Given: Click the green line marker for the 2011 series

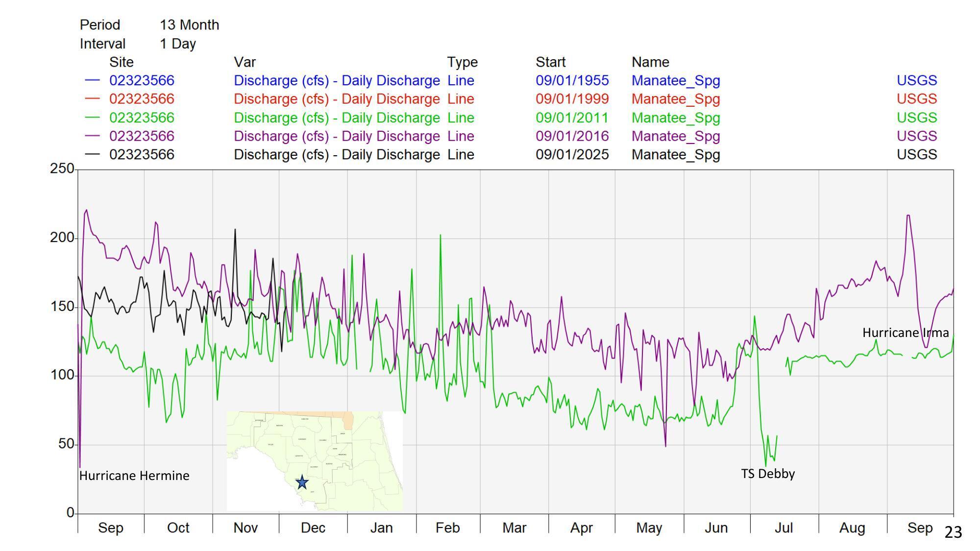Looking at the screenshot, I should tap(93, 118).
